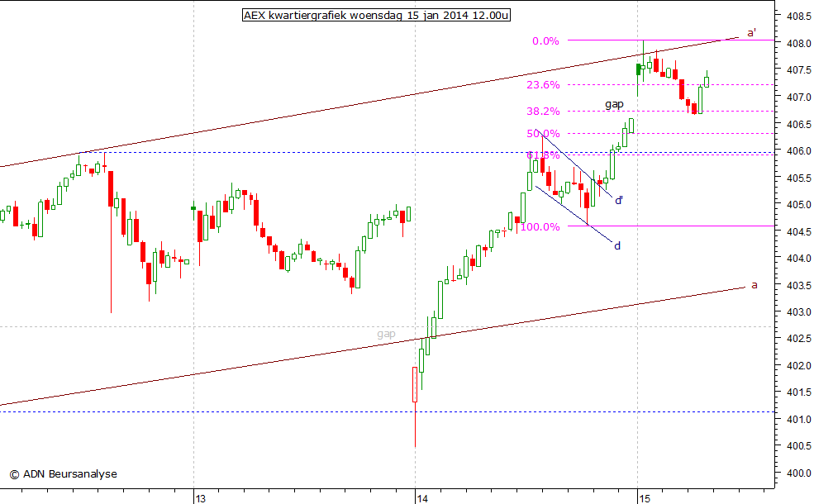Click the 400.0 price axis value
Image resolution: width=814 pixels, height=504 pixels.
(x=798, y=473)
